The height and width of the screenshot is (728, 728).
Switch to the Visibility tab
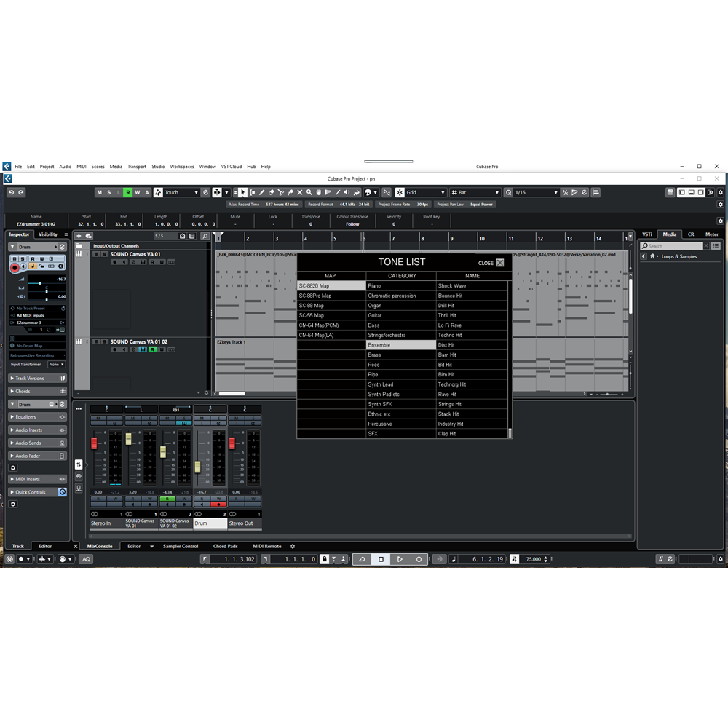point(48,234)
